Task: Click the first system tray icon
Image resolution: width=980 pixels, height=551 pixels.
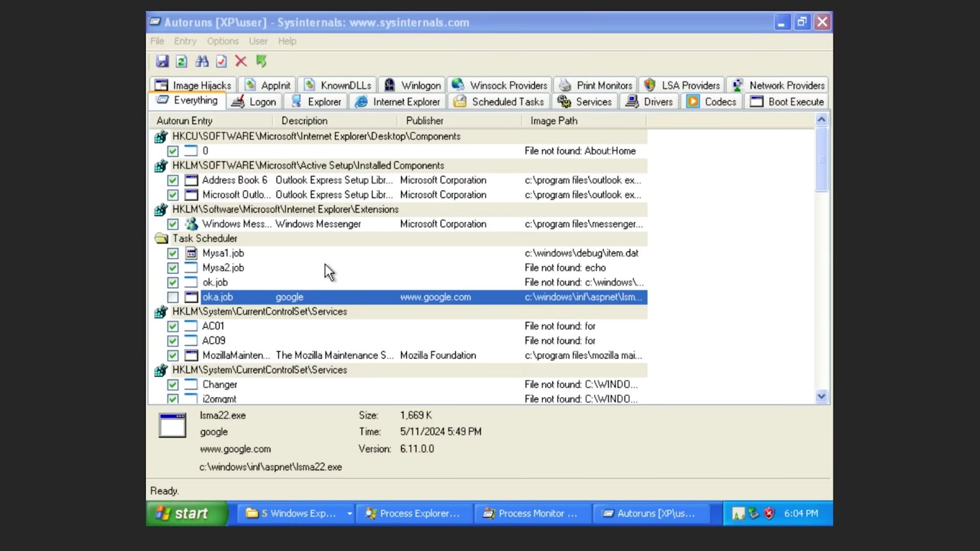Action: [738, 513]
